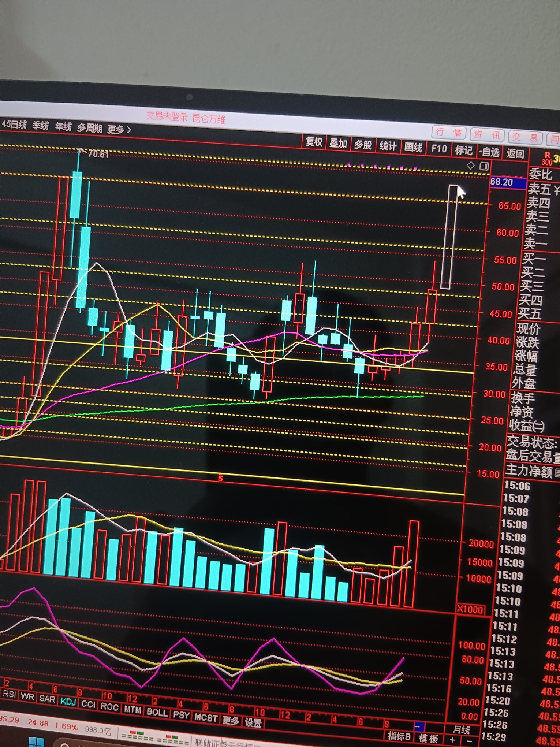Image resolution: width=560 pixels, height=747 pixels.
Task: Click the 15:29 trade tick row
Action: click(x=494, y=737)
